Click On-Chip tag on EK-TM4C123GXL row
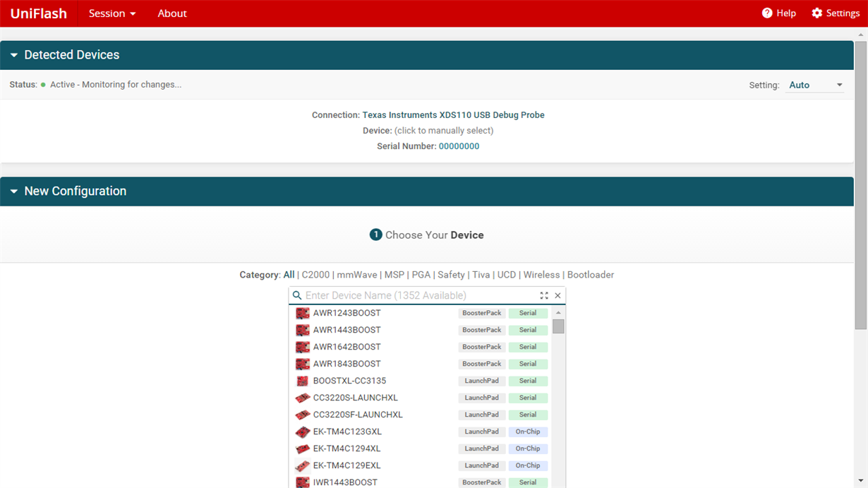Viewport: 868px width, 488px height. point(528,432)
